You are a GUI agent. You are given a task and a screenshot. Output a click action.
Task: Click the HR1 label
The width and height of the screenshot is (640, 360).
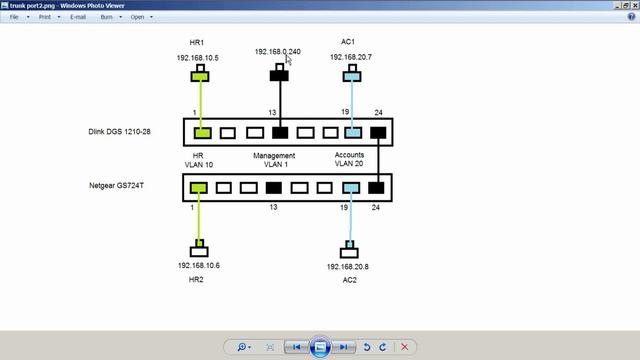[x=197, y=42]
